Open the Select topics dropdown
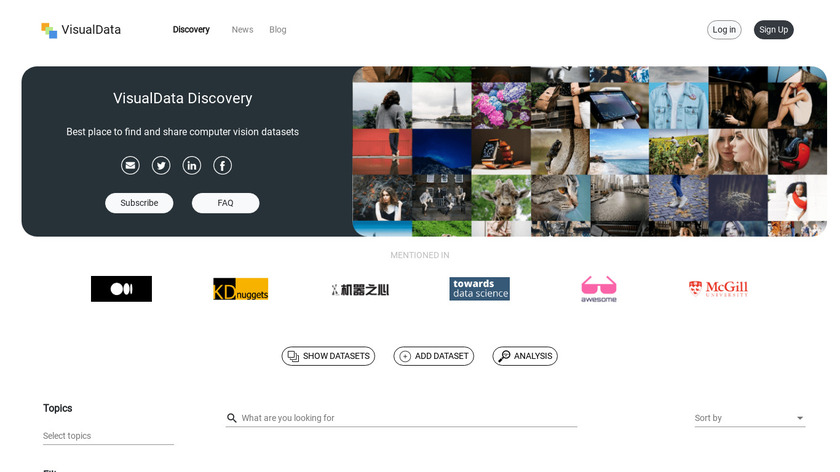This screenshot has height=472, width=840. coord(108,436)
